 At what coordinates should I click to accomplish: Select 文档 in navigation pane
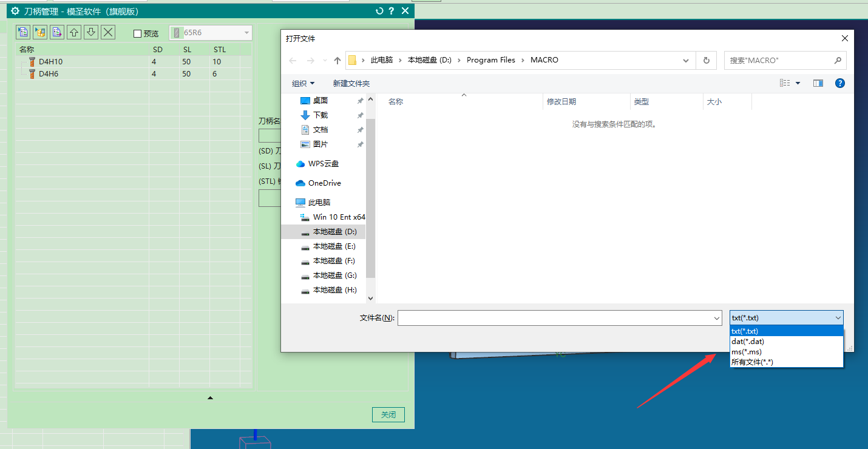(320, 130)
